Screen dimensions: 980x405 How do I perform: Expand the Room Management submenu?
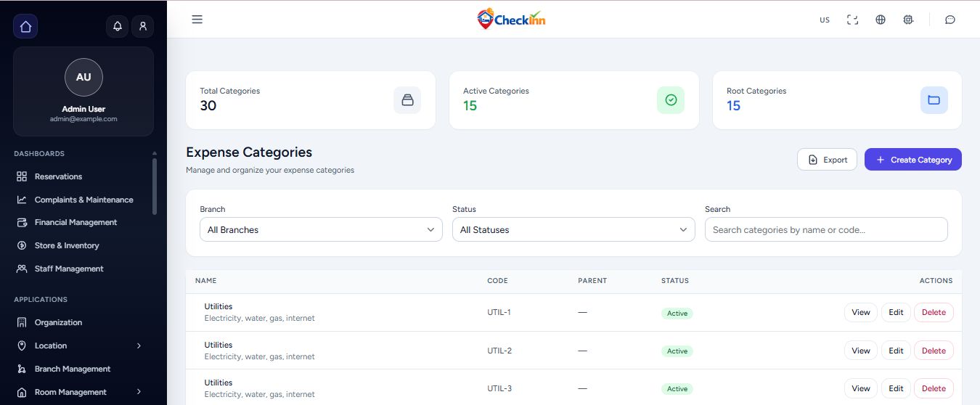139,392
